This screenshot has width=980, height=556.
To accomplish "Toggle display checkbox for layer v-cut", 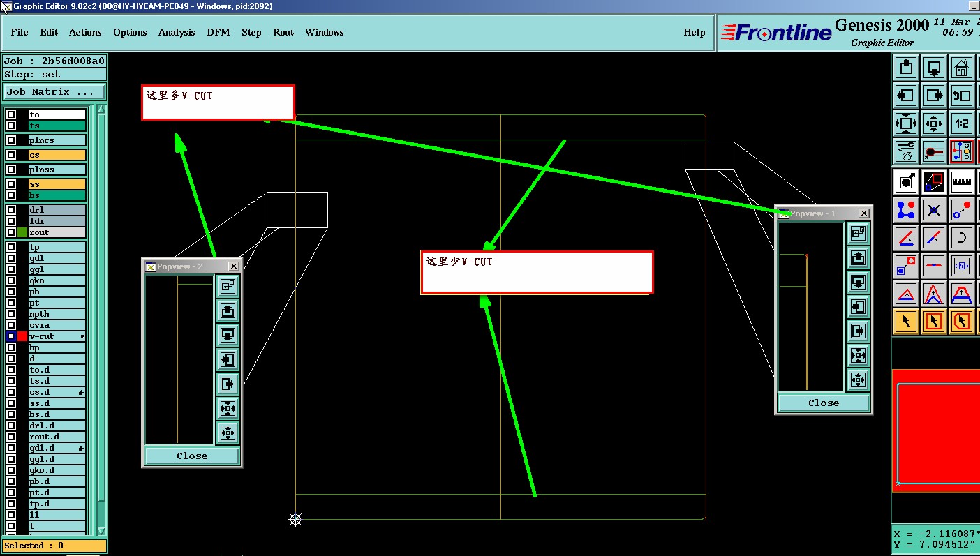I will coord(11,336).
